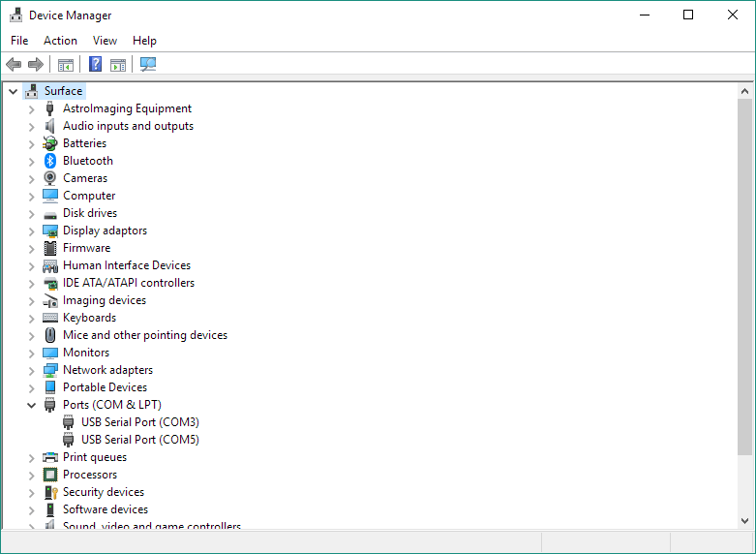Collapse the Ports (COM & LPT) node
Screen dimensions: 756x554
pos(31,405)
